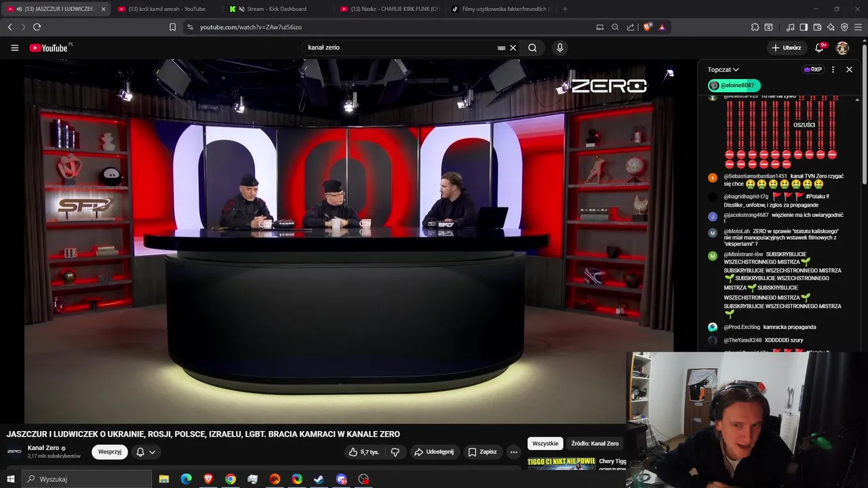Start voice search with the microphone
Screen dimensions: 868x488
pyautogui.click(x=559, y=48)
